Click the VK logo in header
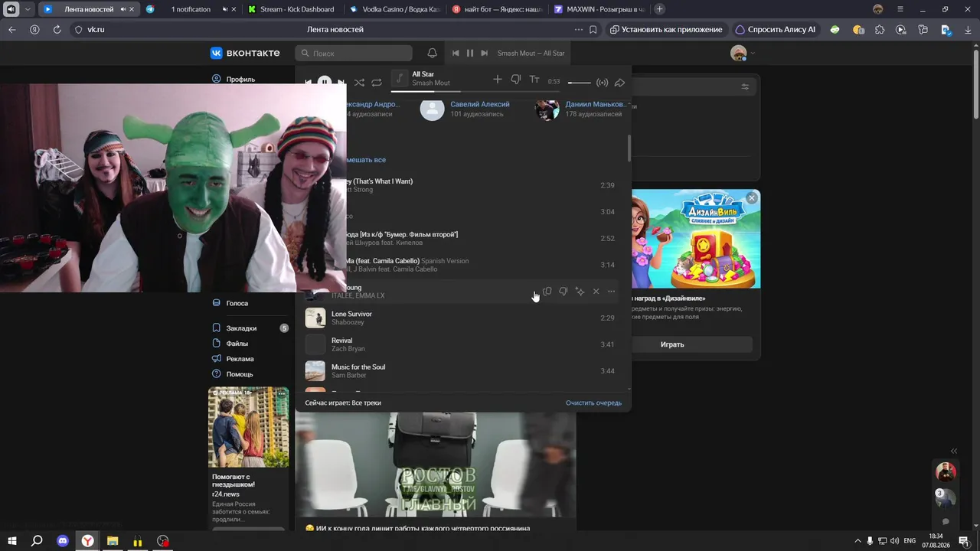Viewport: 980px width, 551px height. coord(245,53)
